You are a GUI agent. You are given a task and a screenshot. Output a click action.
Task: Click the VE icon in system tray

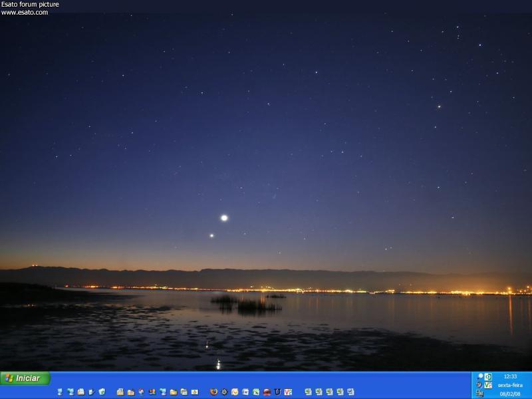488,385
